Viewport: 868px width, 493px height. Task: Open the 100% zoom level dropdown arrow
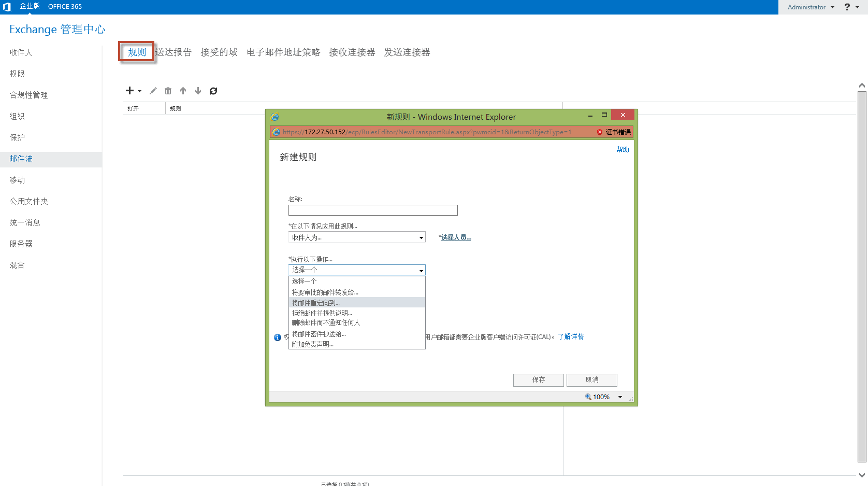pyautogui.click(x=620, y=397)
